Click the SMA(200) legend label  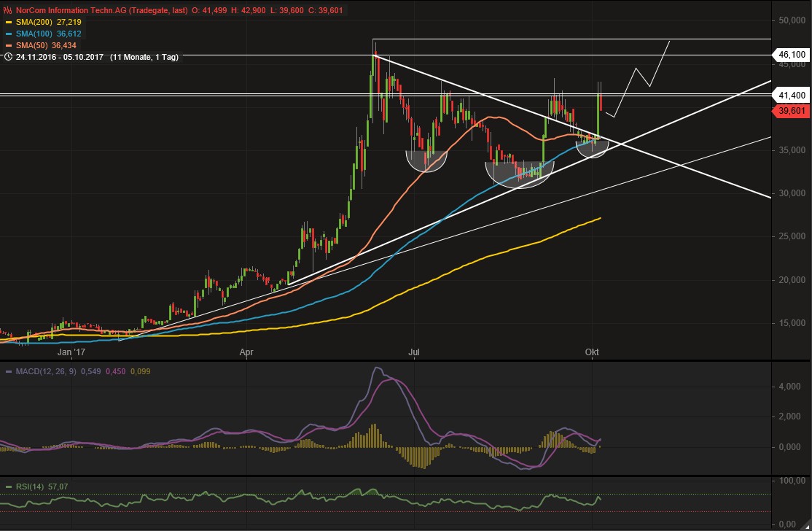coord(34,23)
